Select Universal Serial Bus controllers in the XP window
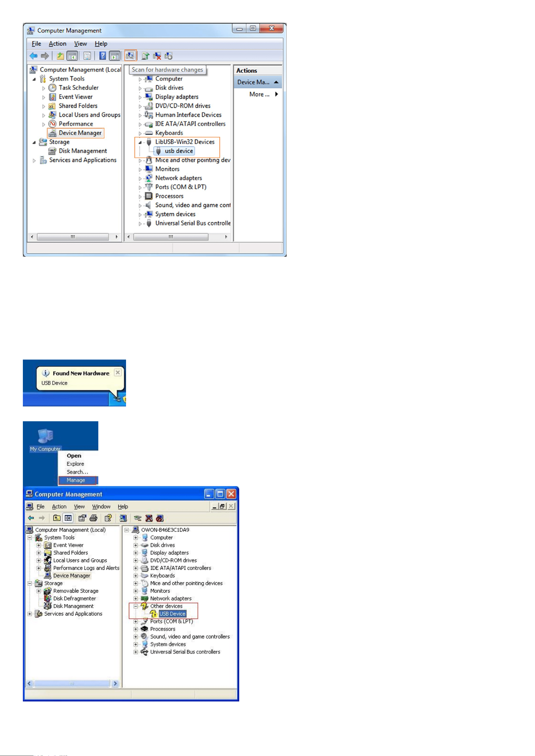Screen dimensions: 535x756 coord(185,652)
